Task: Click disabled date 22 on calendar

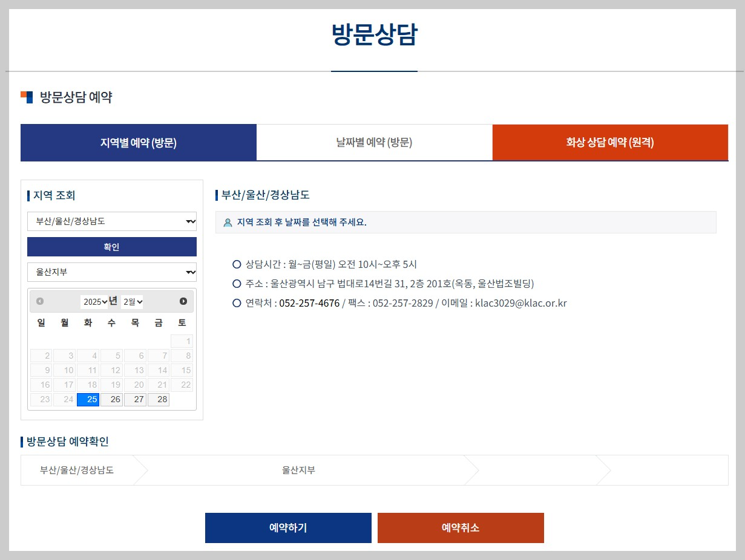Action: (182, 385)
